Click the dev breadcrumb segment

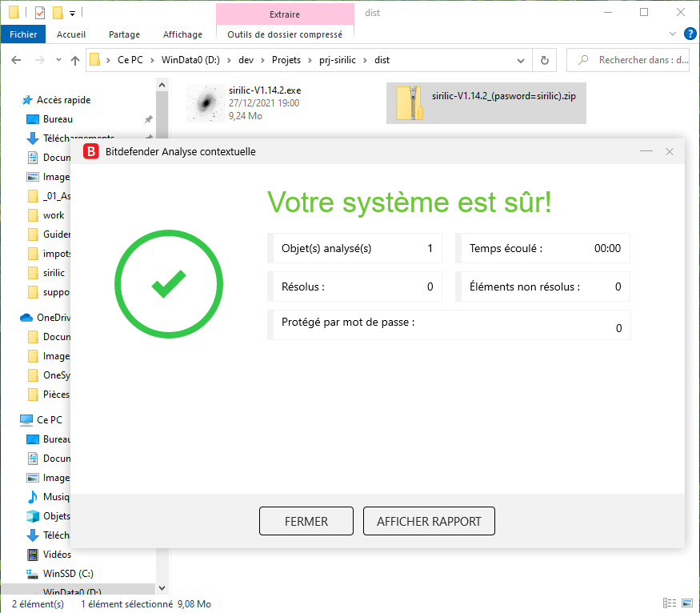[x=246, y=60]
